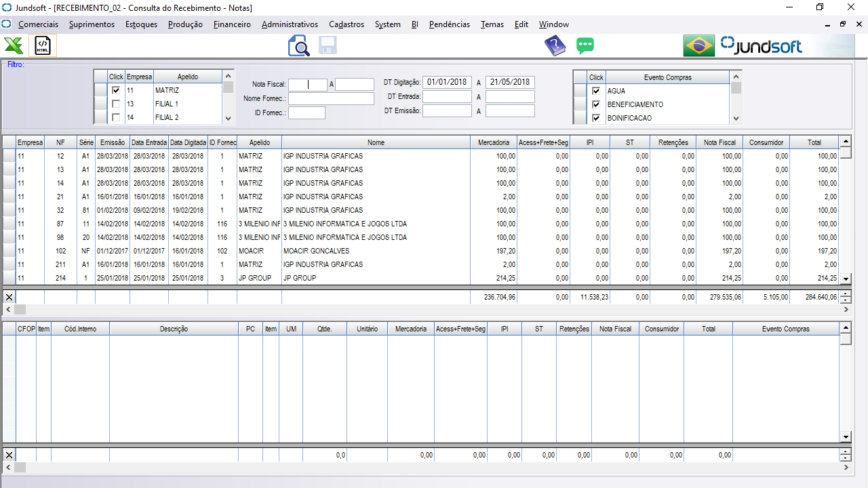Open the Cadastros menu
The height and width of the screenshot is (488, 868).
coord(347,24)
